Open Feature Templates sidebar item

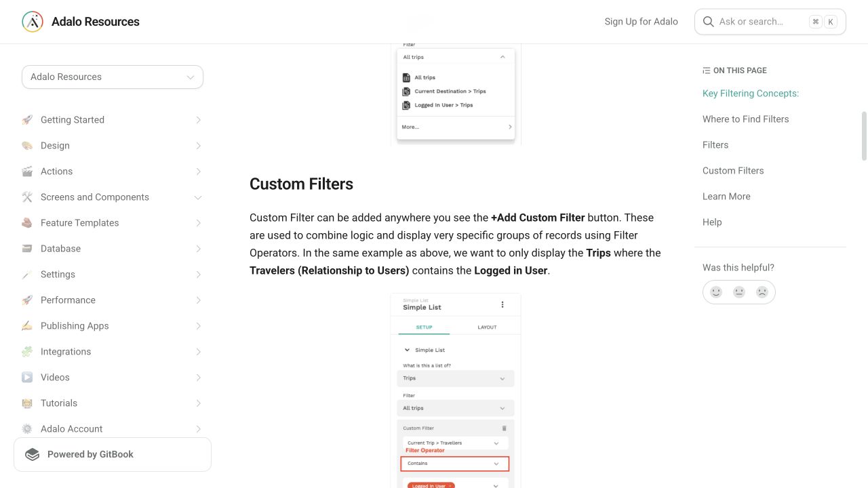[x=113, y=223]
